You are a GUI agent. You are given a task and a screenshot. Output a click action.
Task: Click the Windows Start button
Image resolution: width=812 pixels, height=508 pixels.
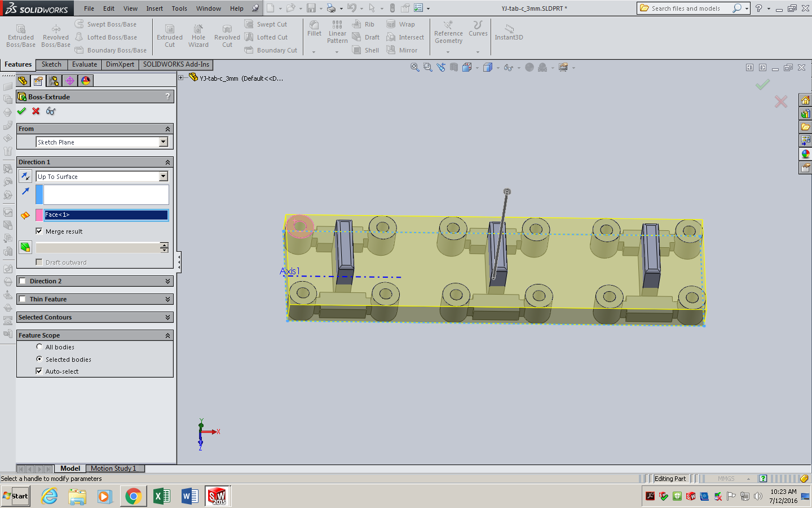pos(16,496)
